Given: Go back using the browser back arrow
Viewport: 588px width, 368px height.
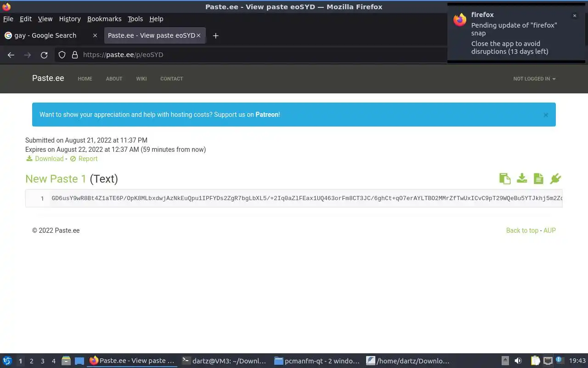Looking at the screenshot, I should [11, 55].
